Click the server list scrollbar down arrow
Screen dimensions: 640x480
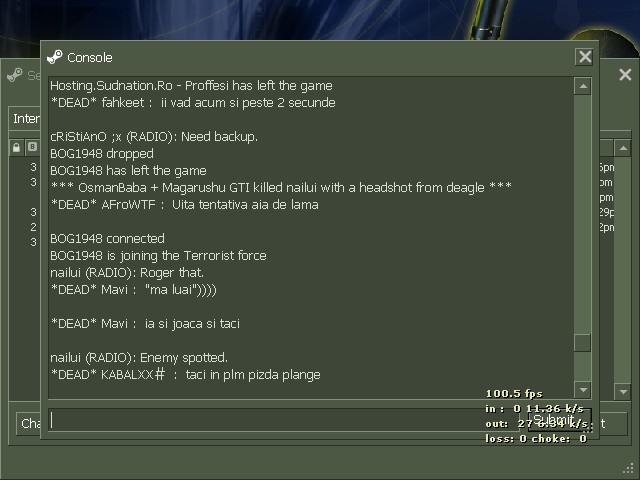(x=623, y=392)
